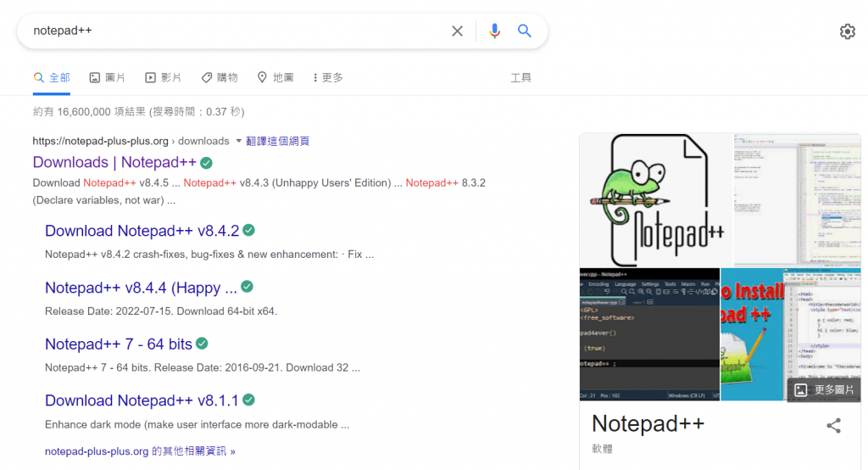Viewport: 868px width, 470px height.
Task: Click the https://notepad-plus-plus.org URL text
Action: point(100,141)
